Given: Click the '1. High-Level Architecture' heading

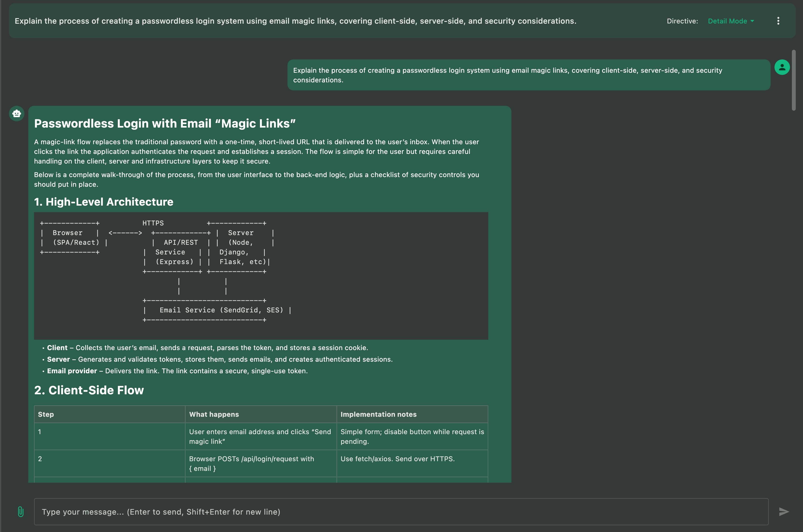Looking at the screenshot, I should click(x=103, y=202).
